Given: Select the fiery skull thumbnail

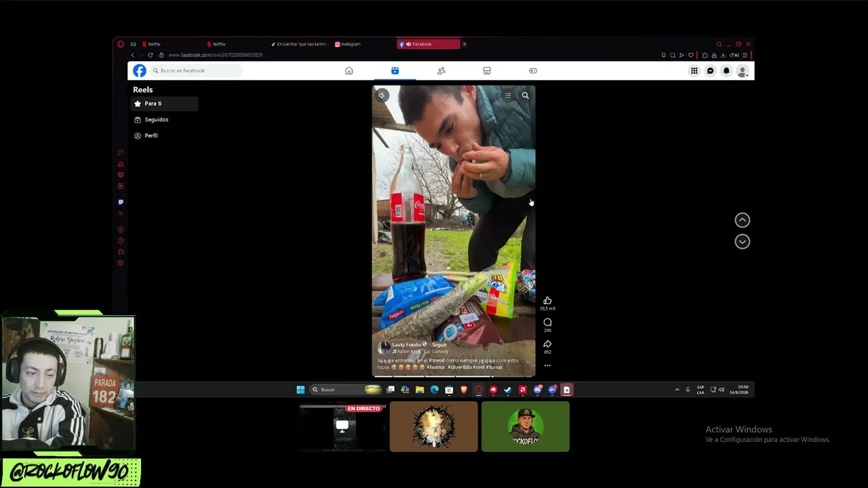Looking at the screenshot, I should pyautogui.click(x=434, y=426).
